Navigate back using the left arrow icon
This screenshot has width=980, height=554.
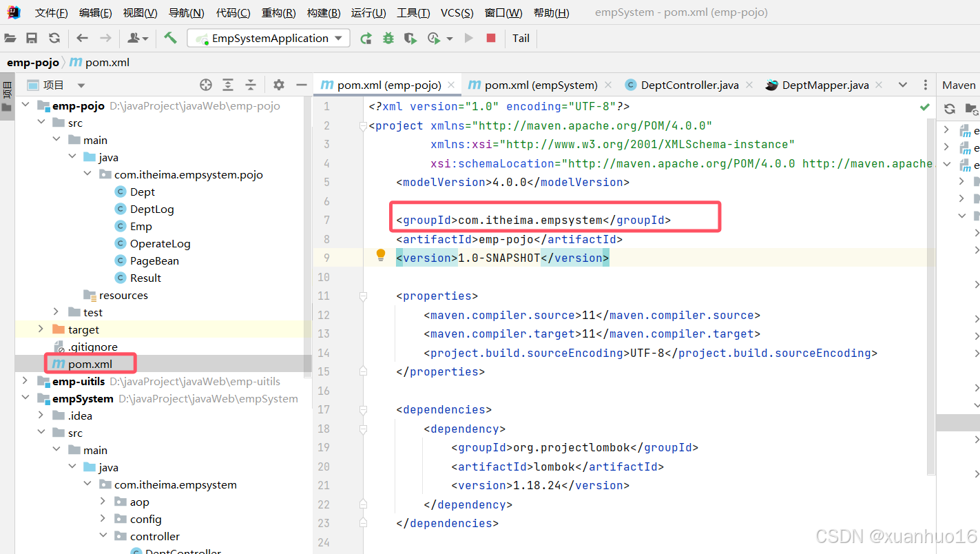81,38
